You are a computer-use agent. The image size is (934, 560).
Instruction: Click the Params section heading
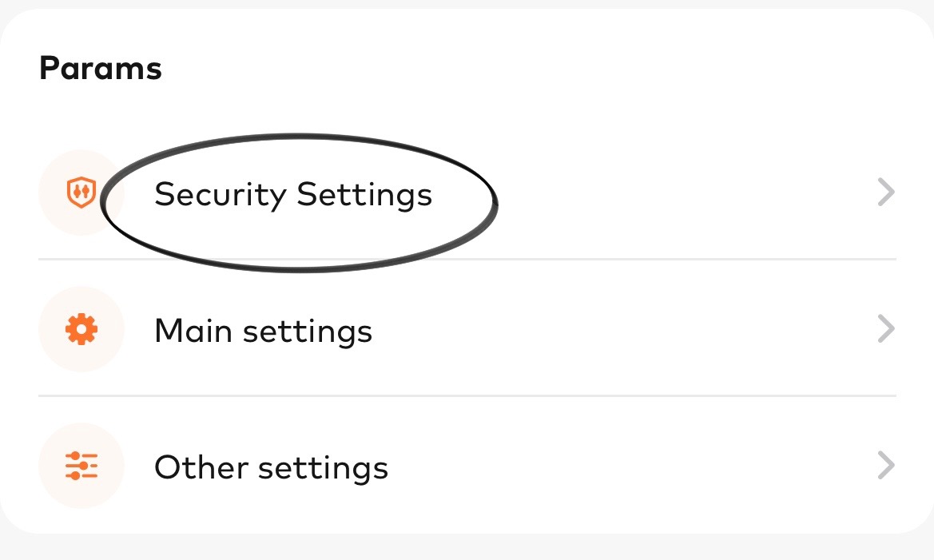point(101,69)
